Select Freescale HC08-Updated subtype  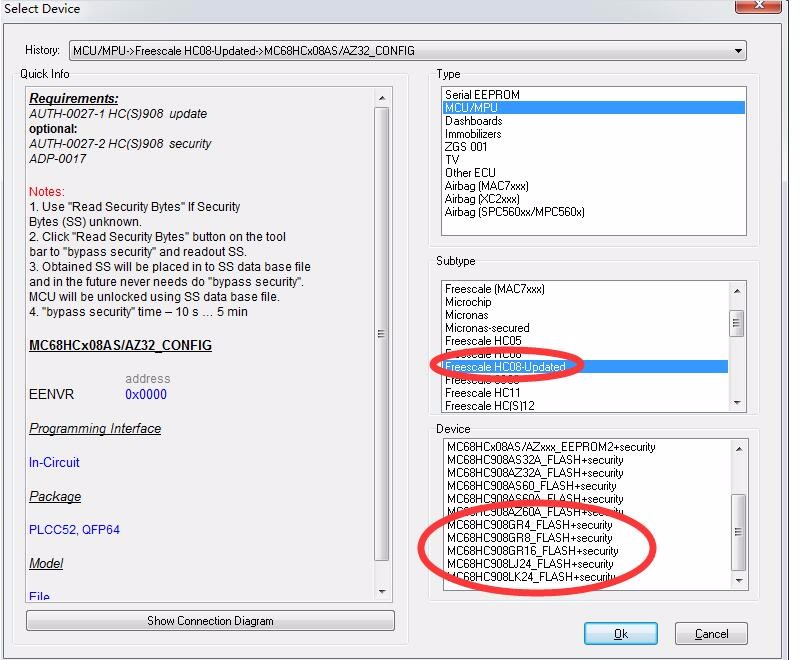(x=585, y=367)
